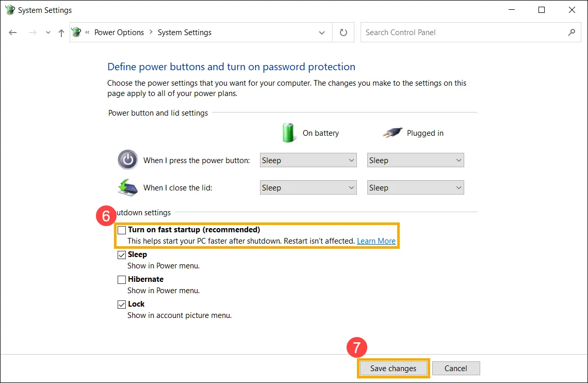Click Save changes
588x383 pixels.
(393, 368)
